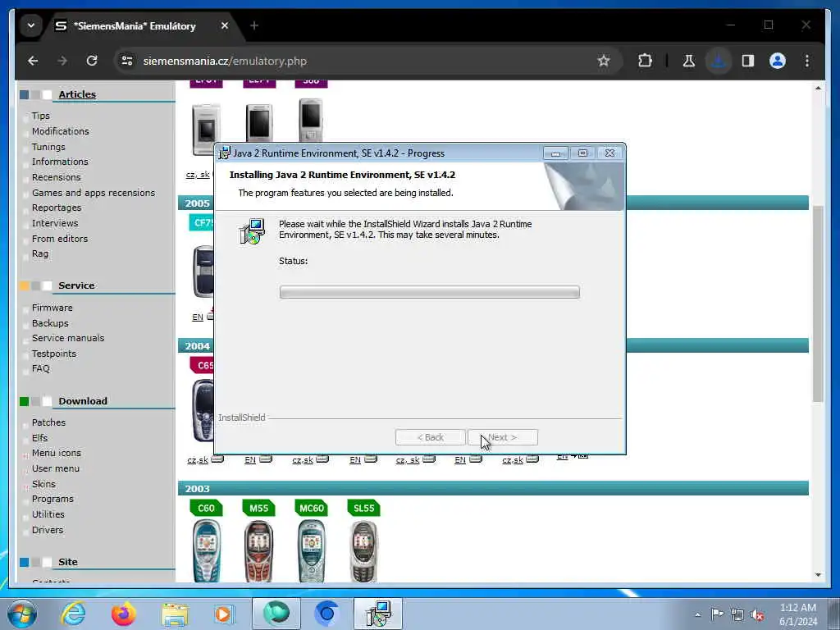The height and width of the screenshot is (630, 840).
Task: Open the Windows Start button
Action: [22, 614]
